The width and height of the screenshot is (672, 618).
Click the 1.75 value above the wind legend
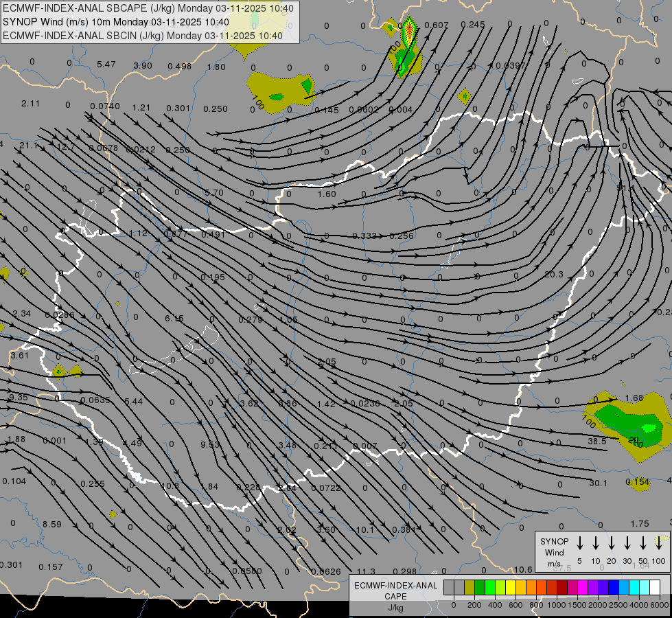click(x=640, y=524)
